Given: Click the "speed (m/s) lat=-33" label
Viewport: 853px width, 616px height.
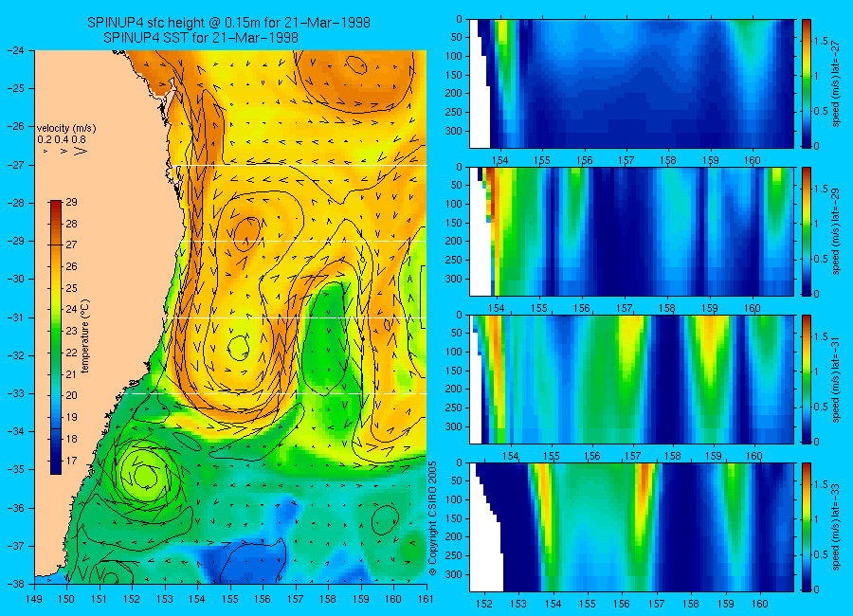Looking at the screenshot, I should tap(837, 527).
